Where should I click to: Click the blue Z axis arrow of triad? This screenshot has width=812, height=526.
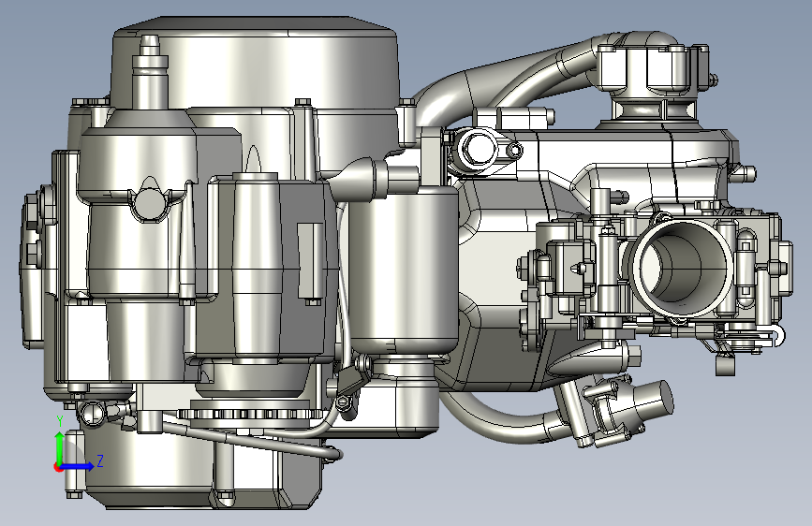(79, 466)
